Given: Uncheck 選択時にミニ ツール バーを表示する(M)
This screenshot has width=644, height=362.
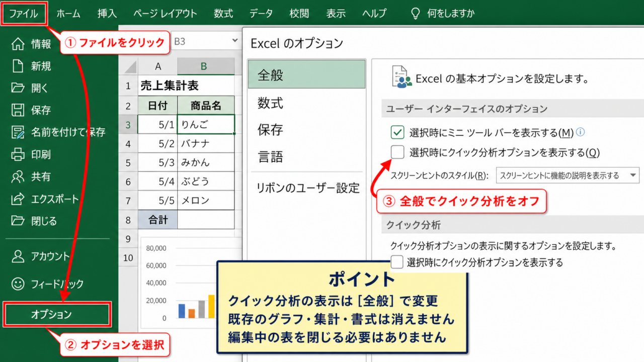Looking at the screenshot, I should pos(397,133).
